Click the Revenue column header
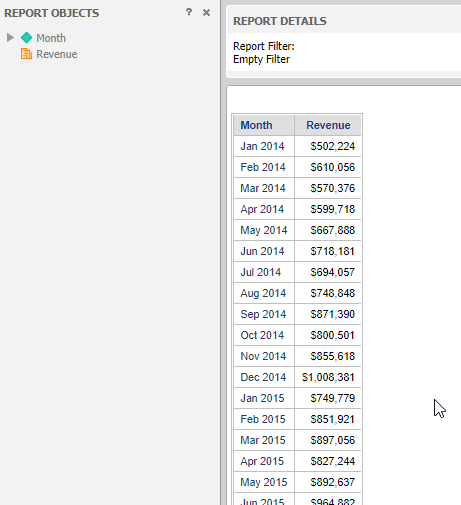This screenshot has height=505, width=461. click(x=328, y=125)
